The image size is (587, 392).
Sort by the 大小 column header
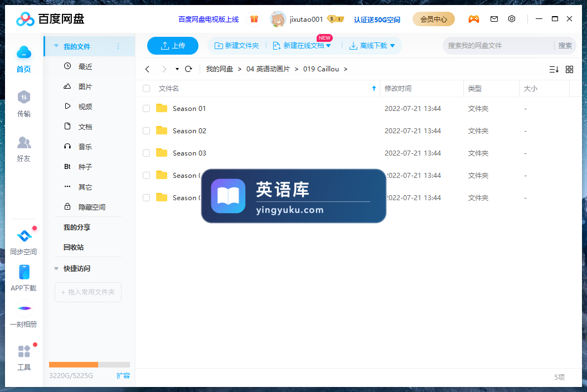pyautogui.click(x=531, y=88)
